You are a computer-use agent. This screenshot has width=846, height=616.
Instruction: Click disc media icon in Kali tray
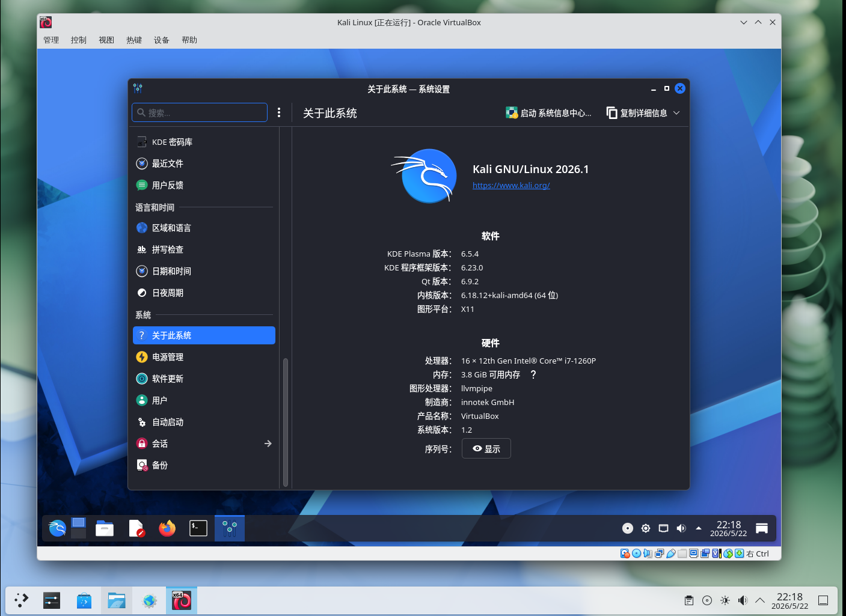[628, 528]
